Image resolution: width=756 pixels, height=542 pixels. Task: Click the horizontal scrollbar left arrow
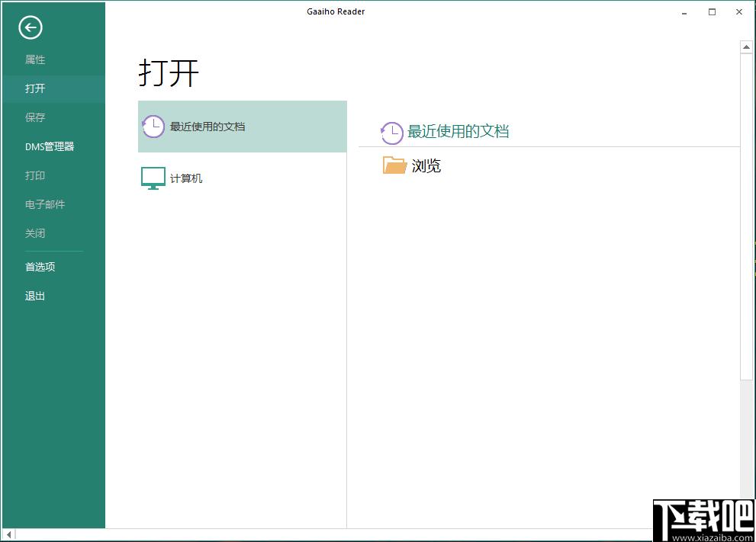tap(8, 534)
